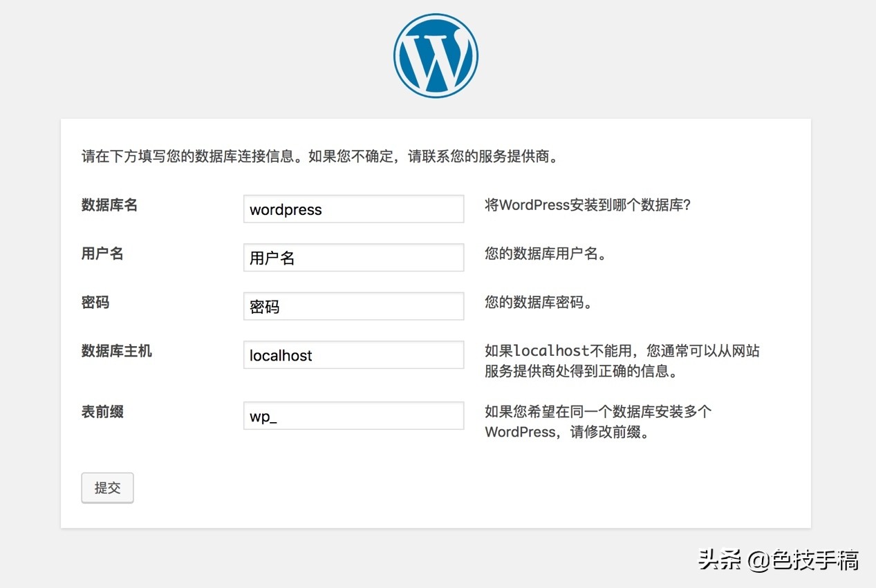
Task: Click the WordPress logo at top
Action: (x=436, y=56)
